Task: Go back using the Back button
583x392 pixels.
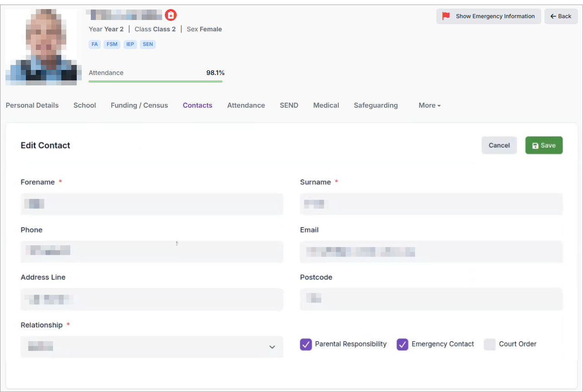Action: tap(561, 16)
